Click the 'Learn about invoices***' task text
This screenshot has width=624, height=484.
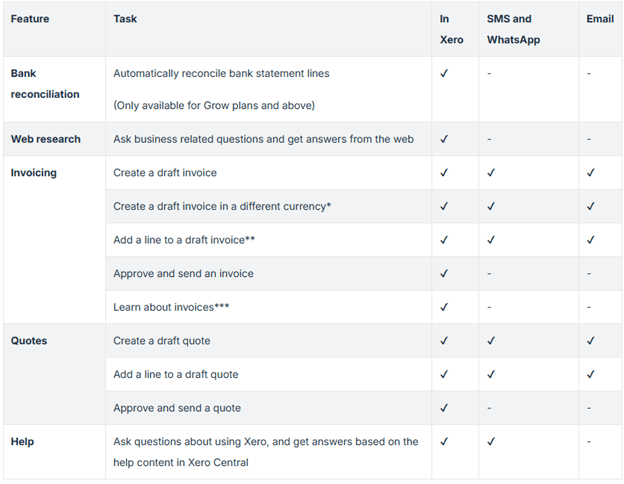pyautogui.click(x=171, y=307)
